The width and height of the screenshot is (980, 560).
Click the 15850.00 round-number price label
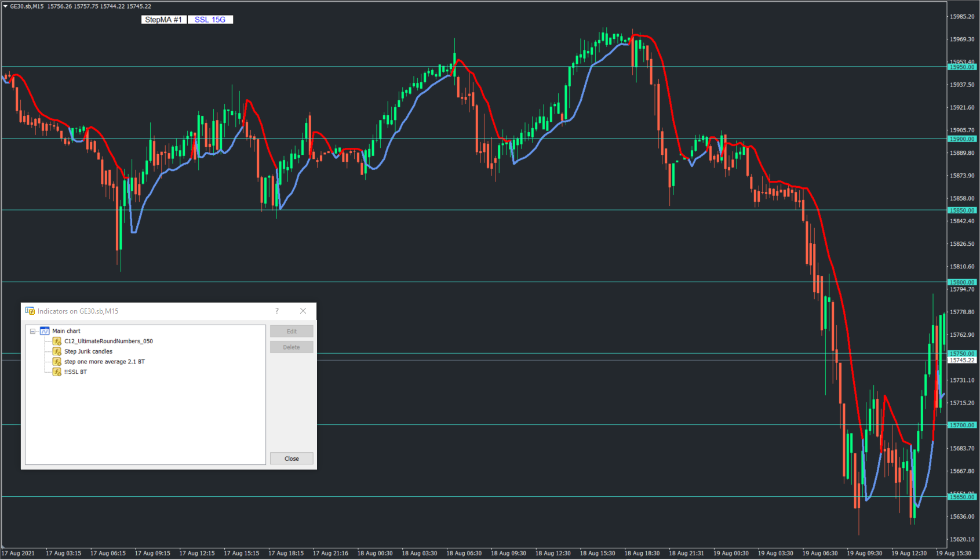tap(962, 210)
